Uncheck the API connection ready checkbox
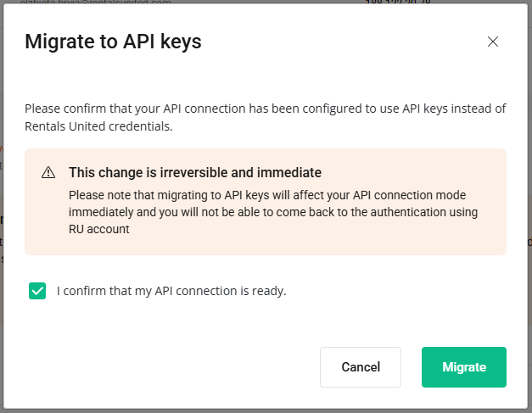Image resolution: width=532 pixels, height=413 pixels. (x=37, y=291)
